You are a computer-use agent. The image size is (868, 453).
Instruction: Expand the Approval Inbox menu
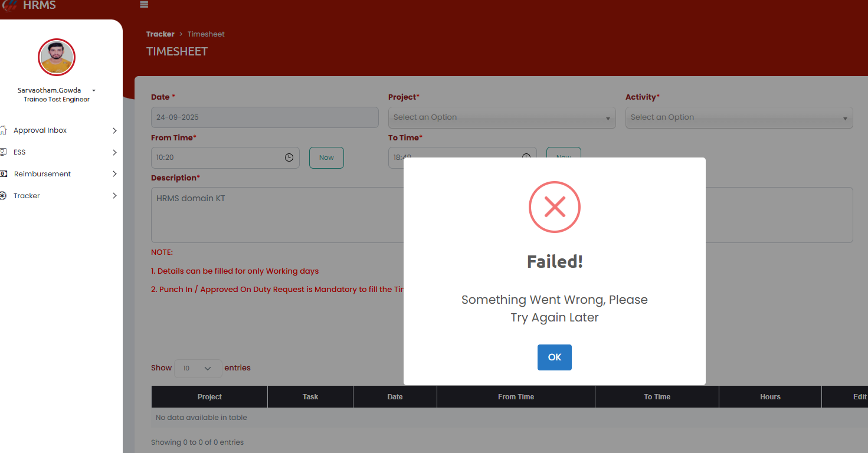[114, 130]
